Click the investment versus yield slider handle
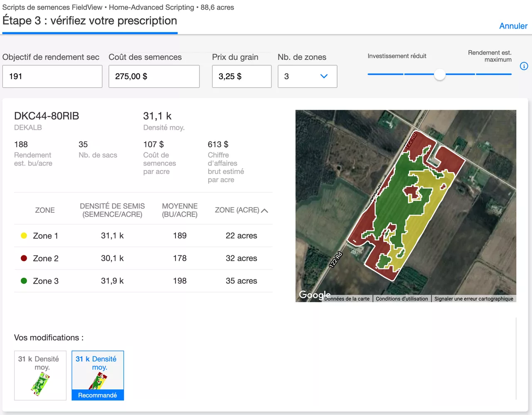The height and width of the screenshot is (415, 532). click(439, 75)
